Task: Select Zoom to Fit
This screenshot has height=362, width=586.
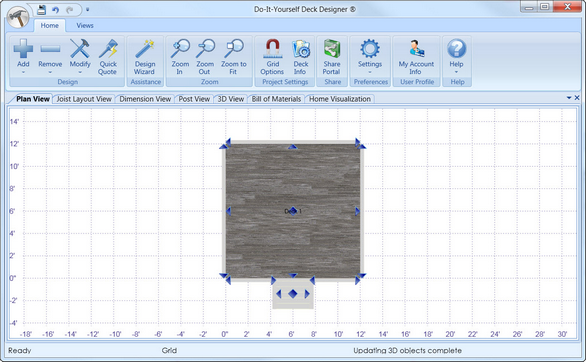Action: pyautogui.click(x=234, y=57)
